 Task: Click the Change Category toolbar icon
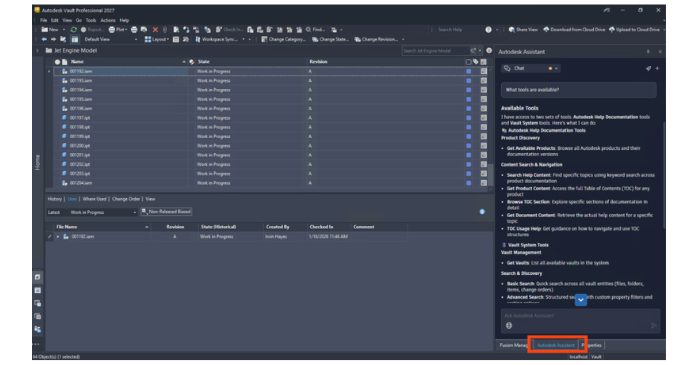[264, 39]
